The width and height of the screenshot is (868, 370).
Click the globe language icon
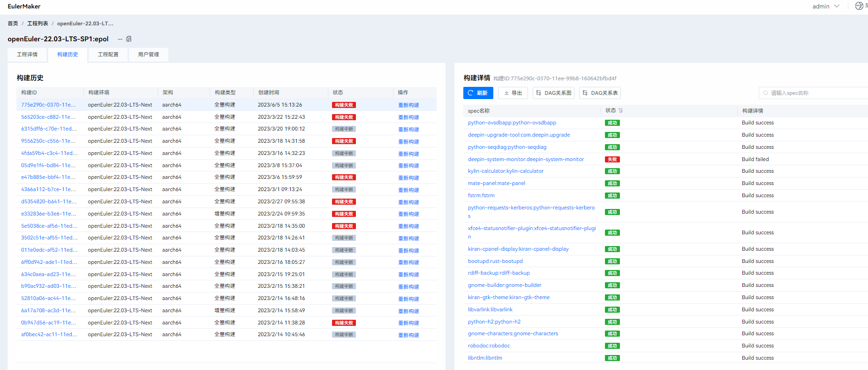pyautogui.click(x=859, y=6)
